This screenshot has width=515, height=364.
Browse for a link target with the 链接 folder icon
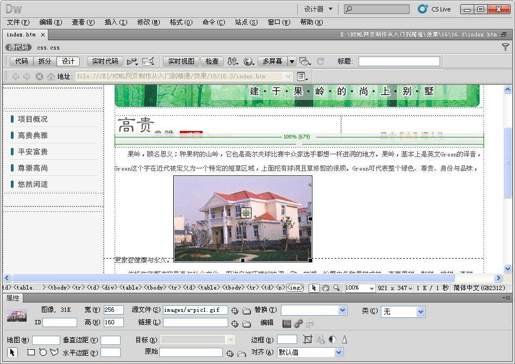click(x=247, y=324)
